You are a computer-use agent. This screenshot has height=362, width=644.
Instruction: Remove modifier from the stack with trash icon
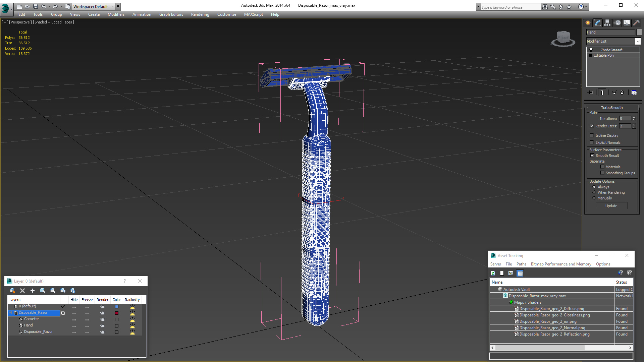pyautogui.click(x=622, y=93)
